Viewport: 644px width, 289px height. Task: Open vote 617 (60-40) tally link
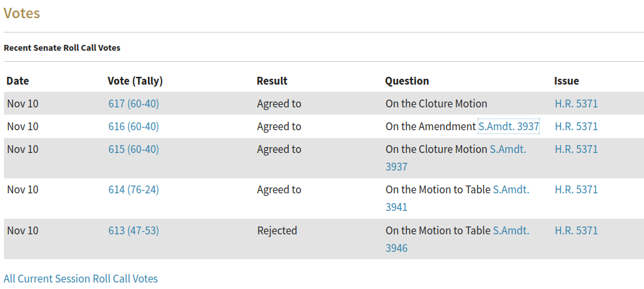click(x=134, y=103)
